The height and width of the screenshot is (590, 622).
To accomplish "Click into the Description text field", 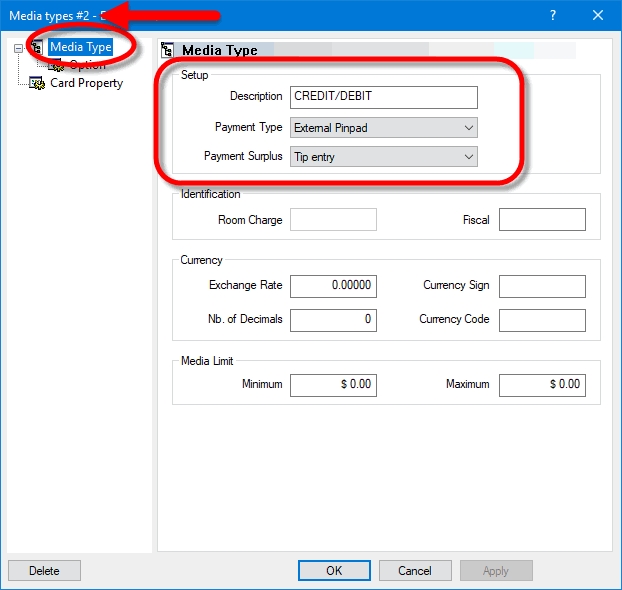I will coord(384,97).
